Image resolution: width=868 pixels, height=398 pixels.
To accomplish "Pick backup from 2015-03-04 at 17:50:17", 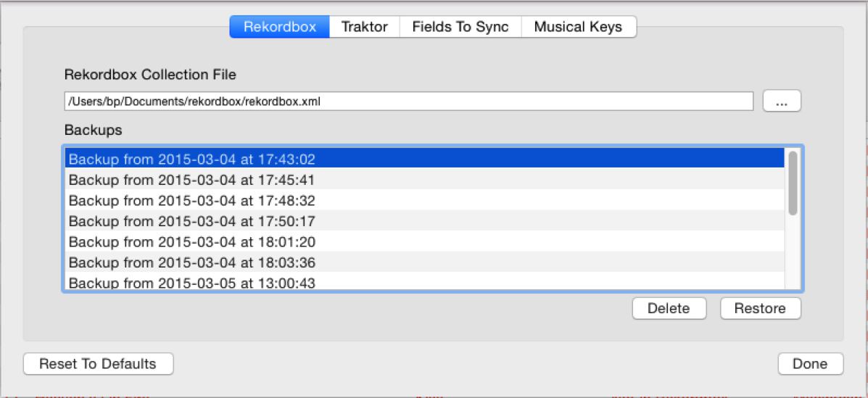I will tap(191, 221).
